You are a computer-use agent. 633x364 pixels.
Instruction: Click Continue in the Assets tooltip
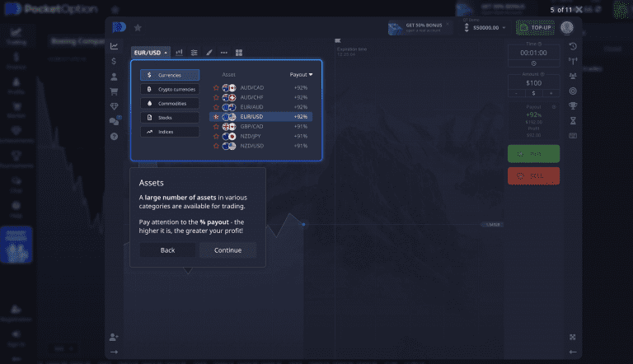tap(227, 250)
